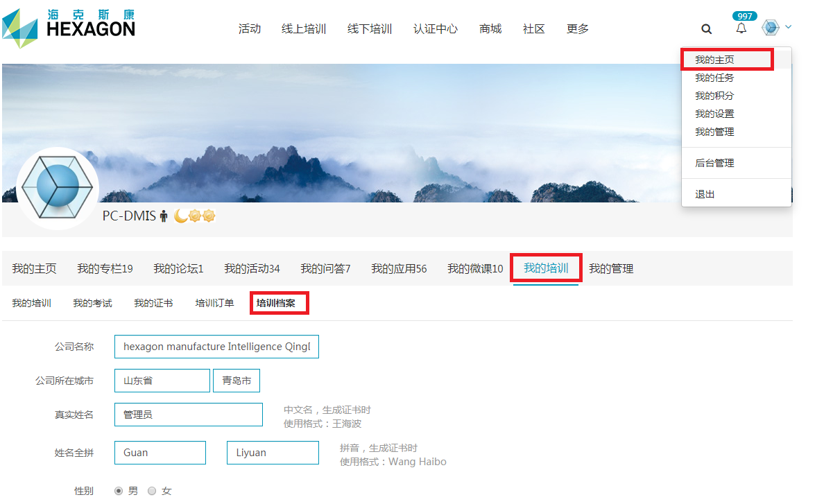This screenshot has width=833, height=504.
Task: Switch to the 我的活动34 tab
Action: tap(252, 268)
